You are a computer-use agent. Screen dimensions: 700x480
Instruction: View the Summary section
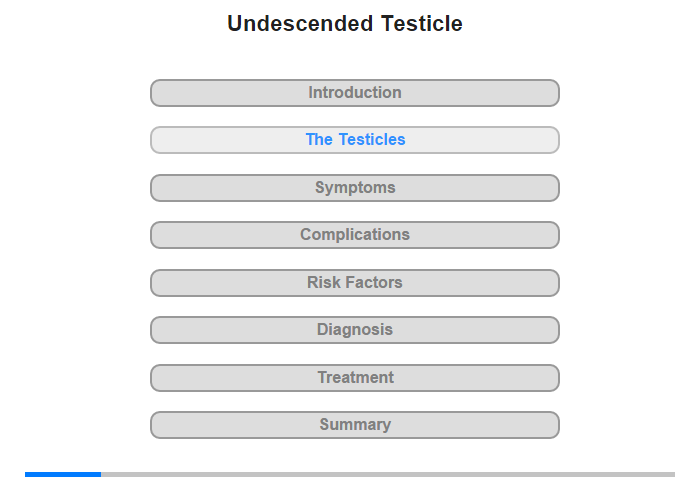coord(355,425)
